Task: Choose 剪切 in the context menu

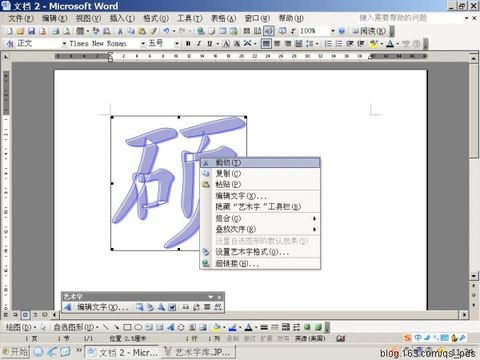Action: click(x=260, y=163)
